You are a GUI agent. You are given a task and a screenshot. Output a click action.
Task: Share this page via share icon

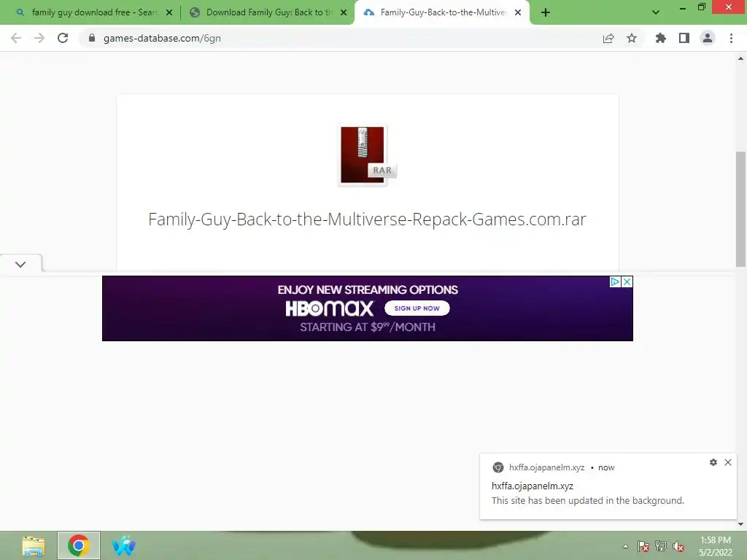(608, 38)
